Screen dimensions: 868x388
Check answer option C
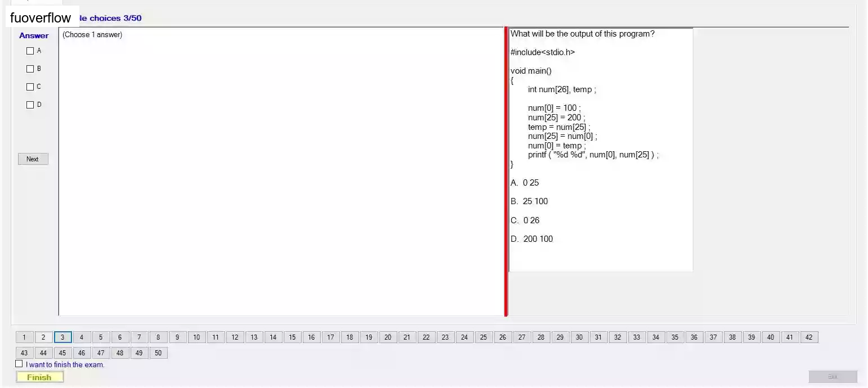tap(30, 87)
